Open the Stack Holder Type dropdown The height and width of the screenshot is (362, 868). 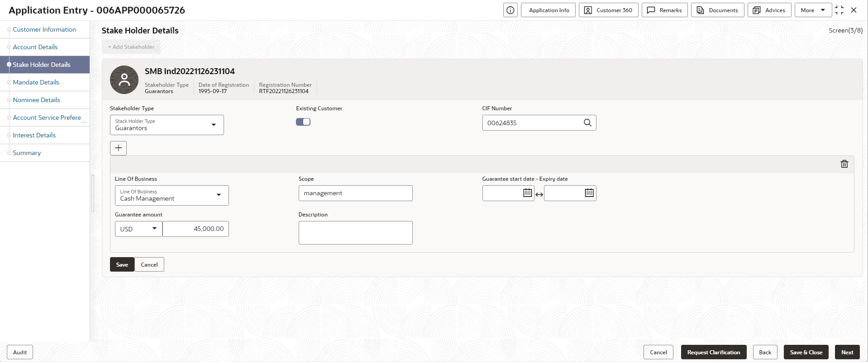click(x=167, y=125)
